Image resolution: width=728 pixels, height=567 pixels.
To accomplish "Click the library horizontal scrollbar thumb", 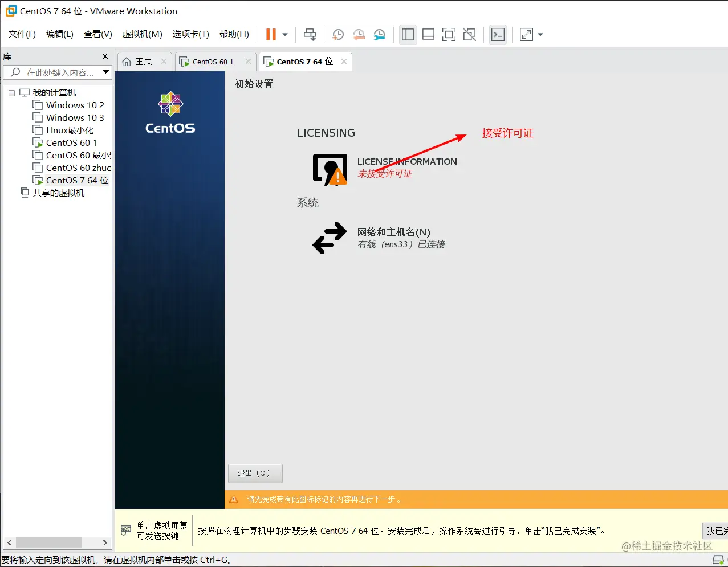I will click(x=48, y=542).
